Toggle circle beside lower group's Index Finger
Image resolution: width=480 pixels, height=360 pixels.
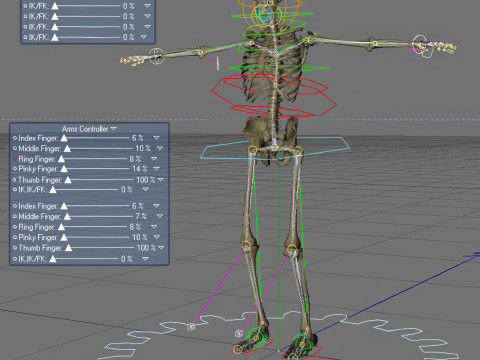click(x=15, y=206)
